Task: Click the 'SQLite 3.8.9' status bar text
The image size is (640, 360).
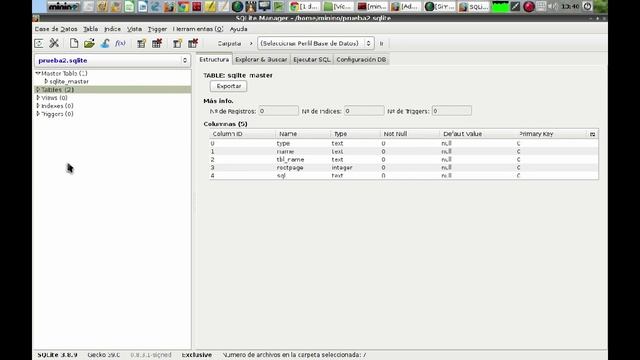Action: (x=57, y=355)
